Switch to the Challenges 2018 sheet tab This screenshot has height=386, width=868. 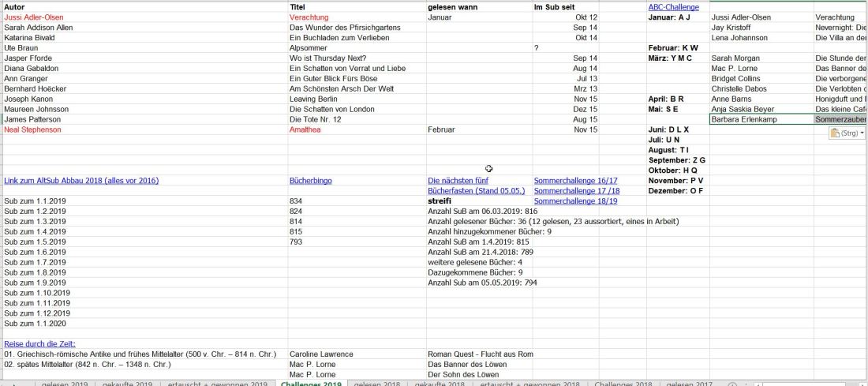(623, 384)
